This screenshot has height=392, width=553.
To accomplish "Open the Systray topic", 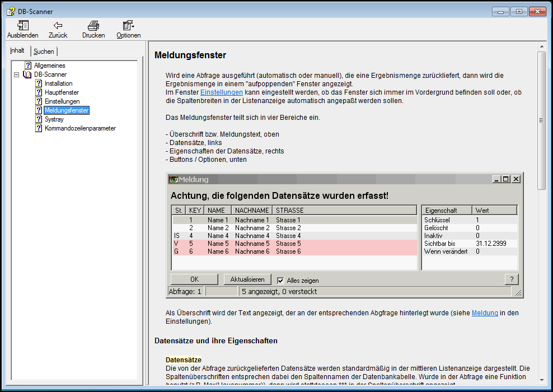I will pyautogui.click(x=54, y=120).
